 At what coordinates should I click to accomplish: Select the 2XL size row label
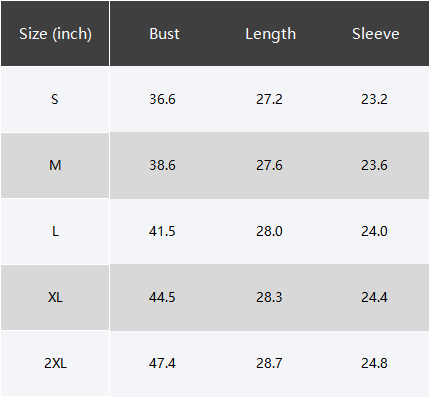point(55,363)
